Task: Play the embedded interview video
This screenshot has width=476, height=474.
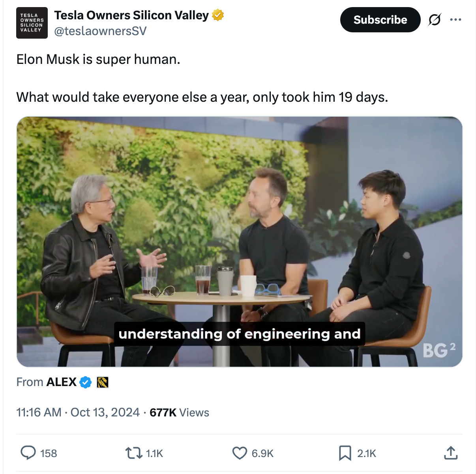Action: tap(240, 242)
